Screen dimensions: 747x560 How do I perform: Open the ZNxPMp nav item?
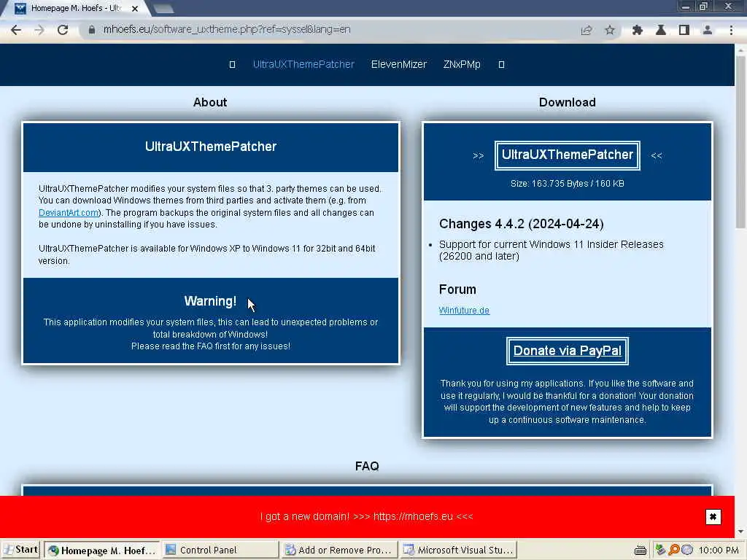pyautogui.click(x=462, y=64)
